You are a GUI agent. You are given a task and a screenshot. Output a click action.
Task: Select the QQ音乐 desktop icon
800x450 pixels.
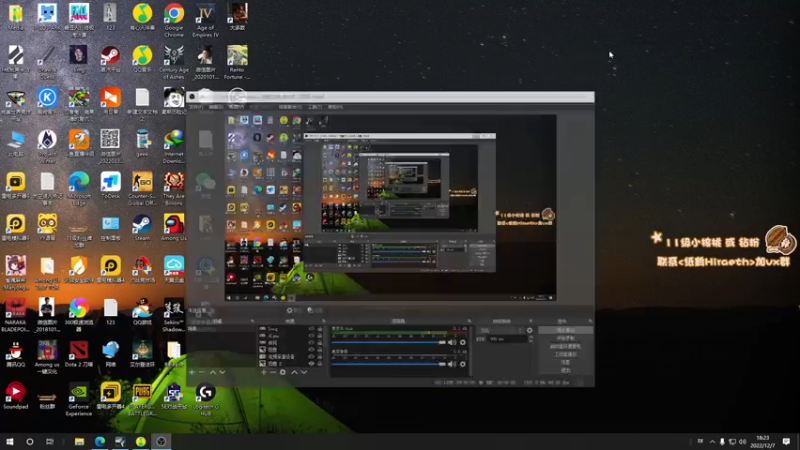(x=142, y=59)
